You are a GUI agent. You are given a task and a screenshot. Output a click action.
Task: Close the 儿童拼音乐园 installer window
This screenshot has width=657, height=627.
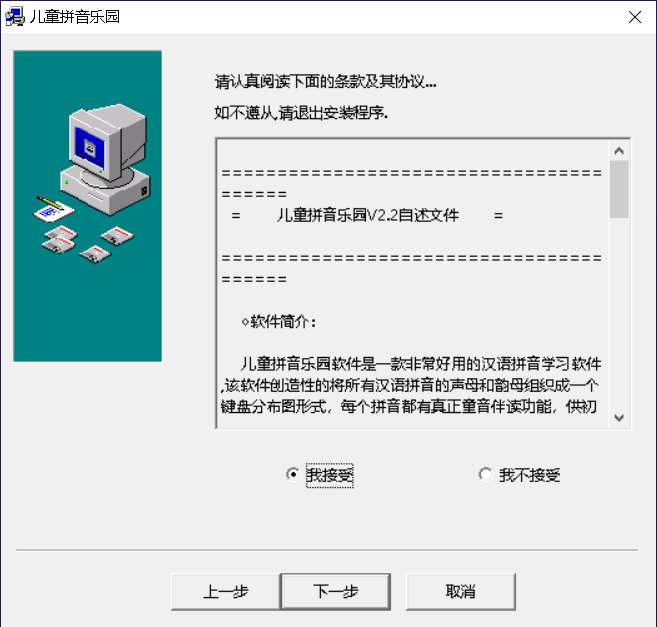point(635,17)
